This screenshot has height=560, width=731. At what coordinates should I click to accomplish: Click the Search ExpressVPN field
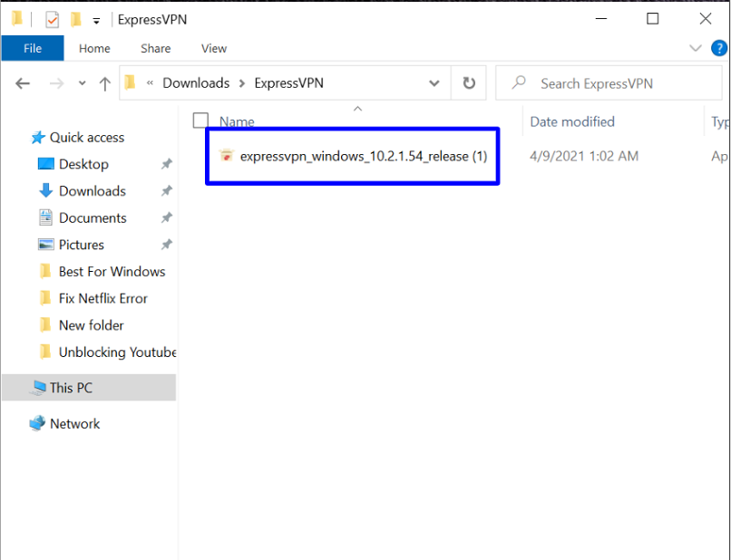609,83
